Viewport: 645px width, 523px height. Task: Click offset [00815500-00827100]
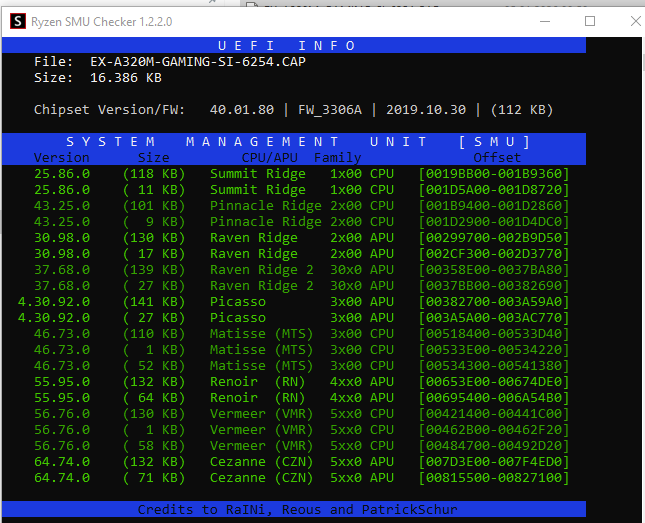coord(494,478)
